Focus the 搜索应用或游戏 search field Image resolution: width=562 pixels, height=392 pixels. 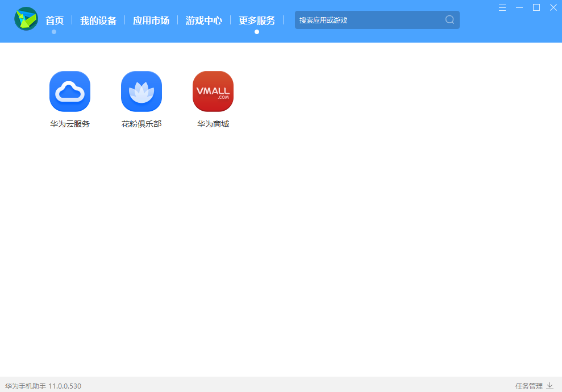click(377, 20)
